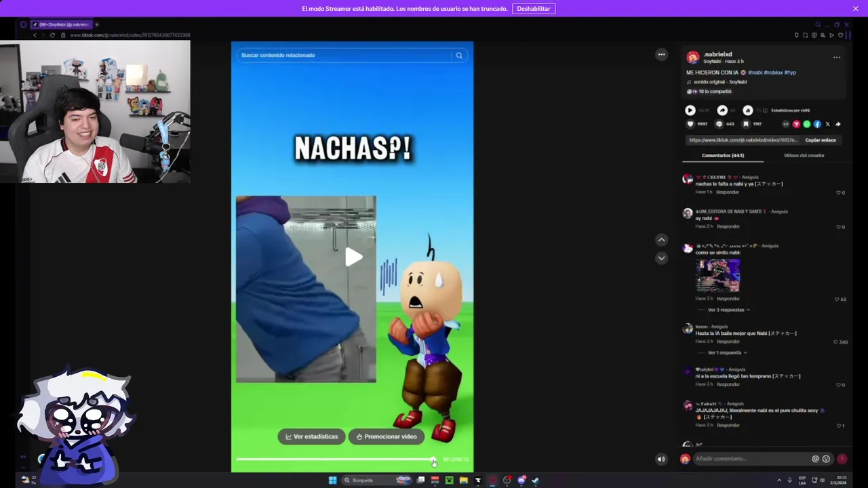The width and height of the screenshot is (868, 488).
Task: Click the Añadir comentario input field
Action: [x=752, y=459]
